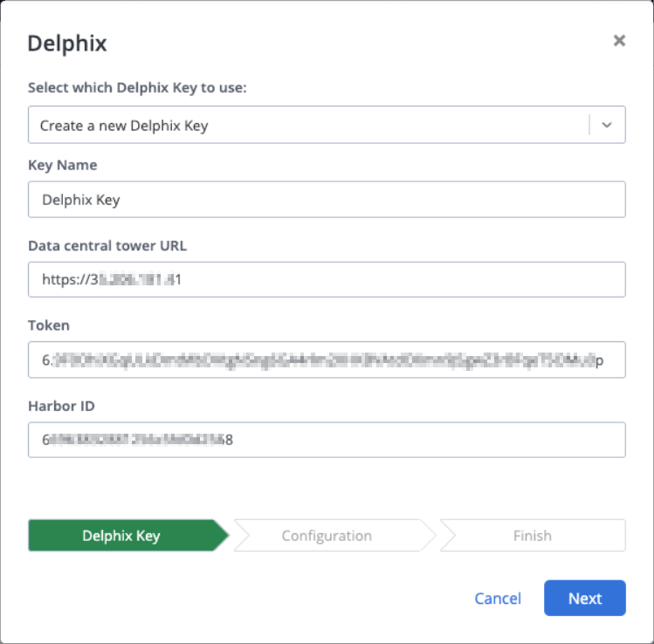Click the 'Select which Delphix Key to use:' label
The width and height of the screenshot is (654, 644).
tap(137, 88)
